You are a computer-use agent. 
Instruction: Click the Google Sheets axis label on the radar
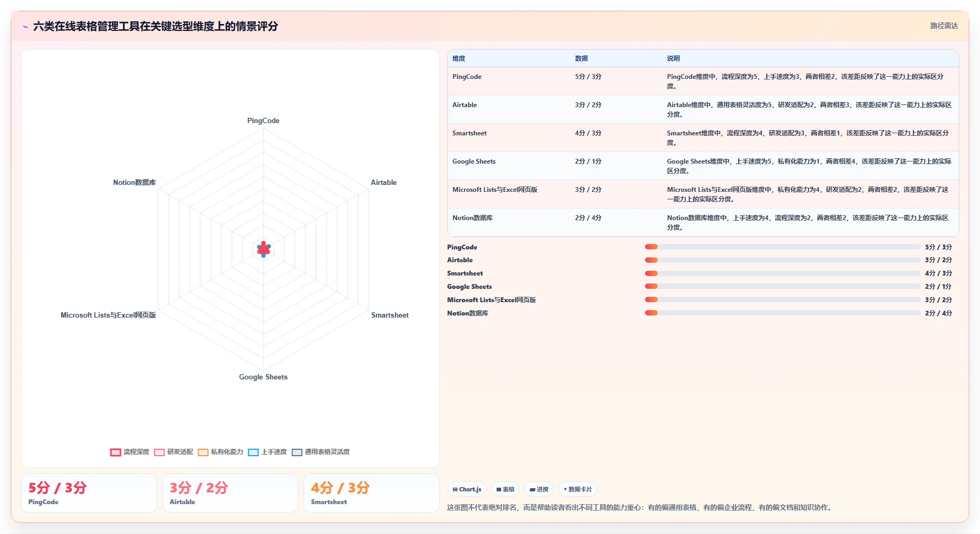coord(263,377)
